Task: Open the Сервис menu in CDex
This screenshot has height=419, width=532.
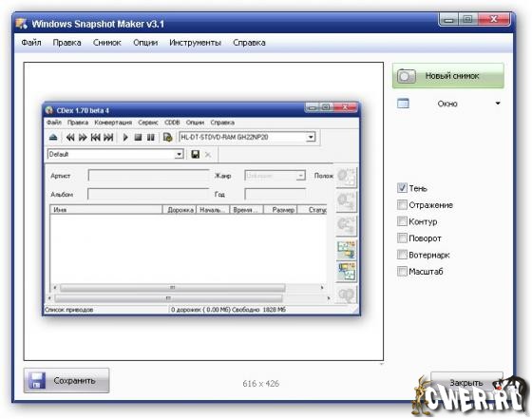Action: pos(148,123)
